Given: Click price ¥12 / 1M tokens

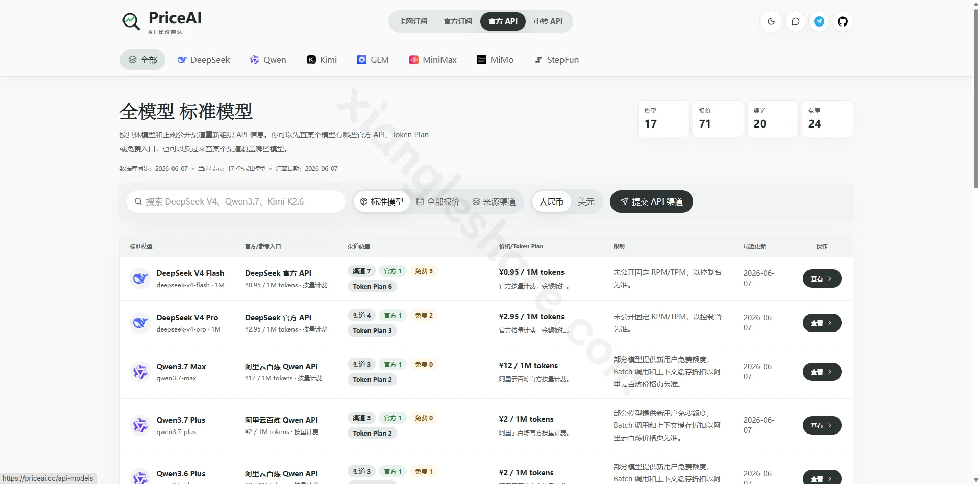Looking at the screenshot, I should tap(528, 365).
